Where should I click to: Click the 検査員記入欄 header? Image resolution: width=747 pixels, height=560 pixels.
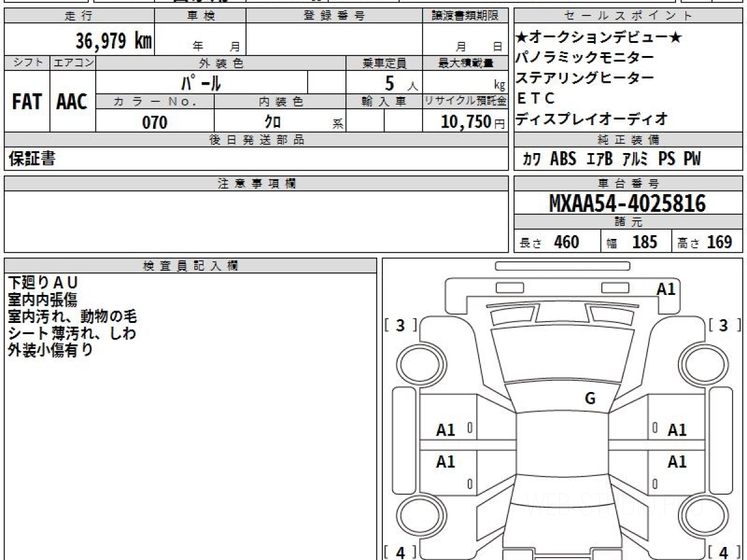point(190,266)
